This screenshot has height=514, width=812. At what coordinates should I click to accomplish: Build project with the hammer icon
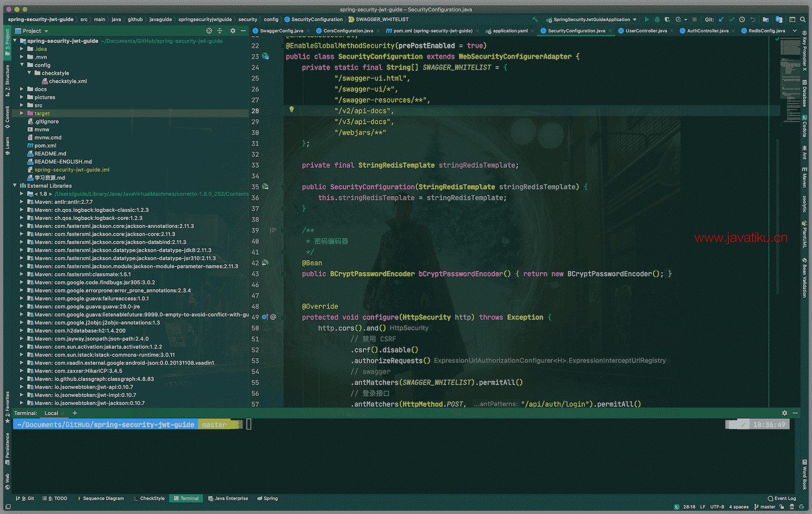[x=535, y=19]
